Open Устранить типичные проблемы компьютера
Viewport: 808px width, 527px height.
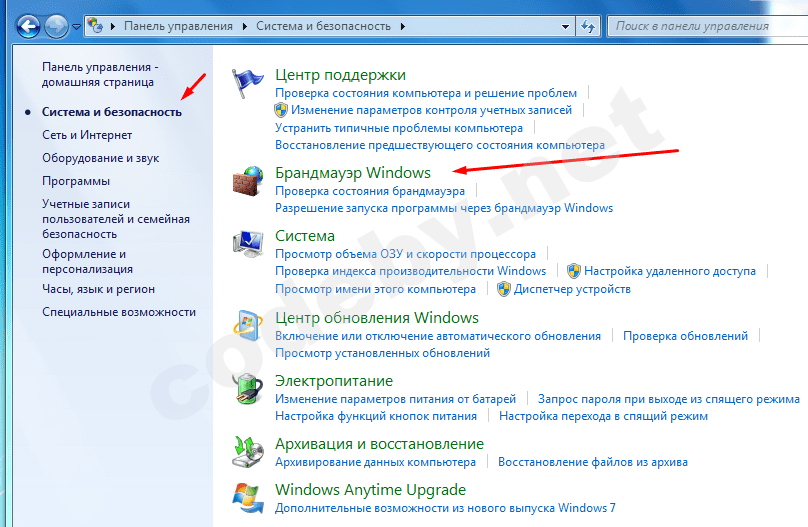tap(399, 128)
